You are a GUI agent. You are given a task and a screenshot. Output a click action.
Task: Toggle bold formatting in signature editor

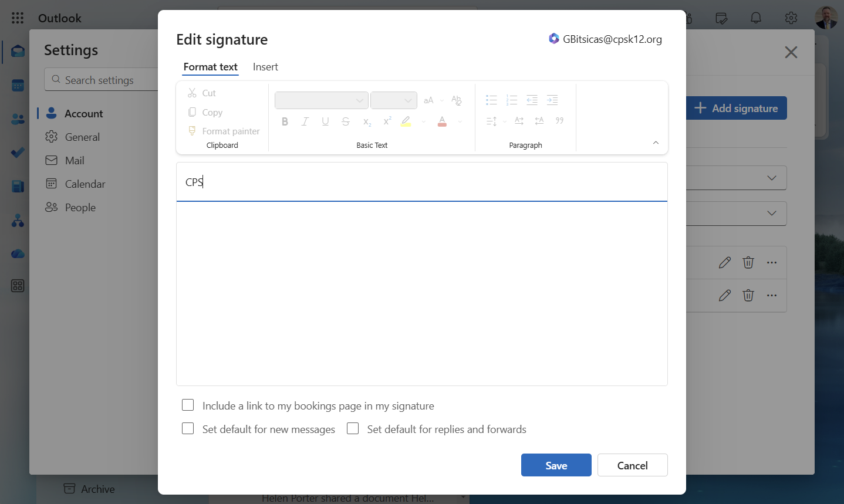point(285,121)
